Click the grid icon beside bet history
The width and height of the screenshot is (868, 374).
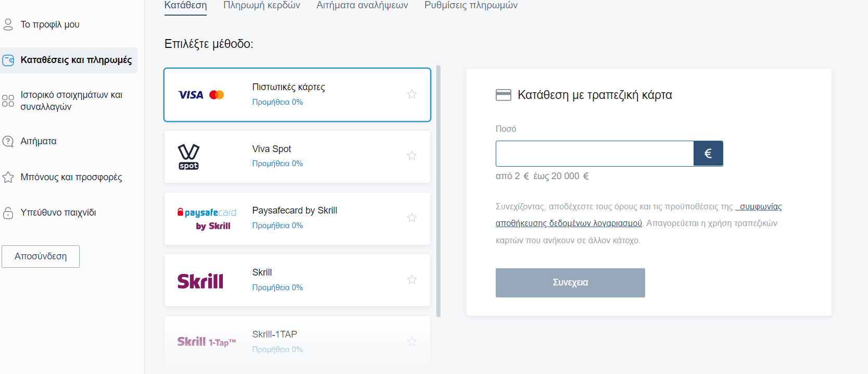click(8, 101)
